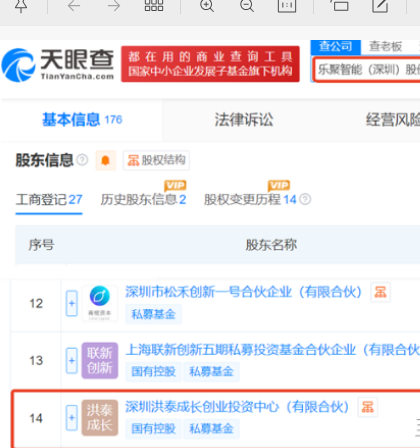Click the 天眼查 logo
Viewport: 420px width, 448px height.
(x=58, y=65)
